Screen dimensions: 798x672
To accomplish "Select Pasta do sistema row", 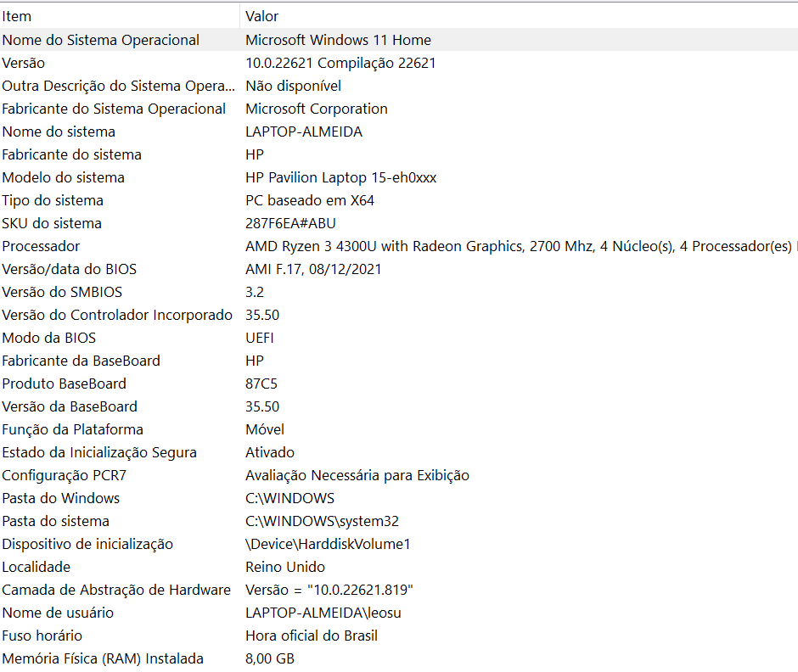I will (x=399, y=520).
